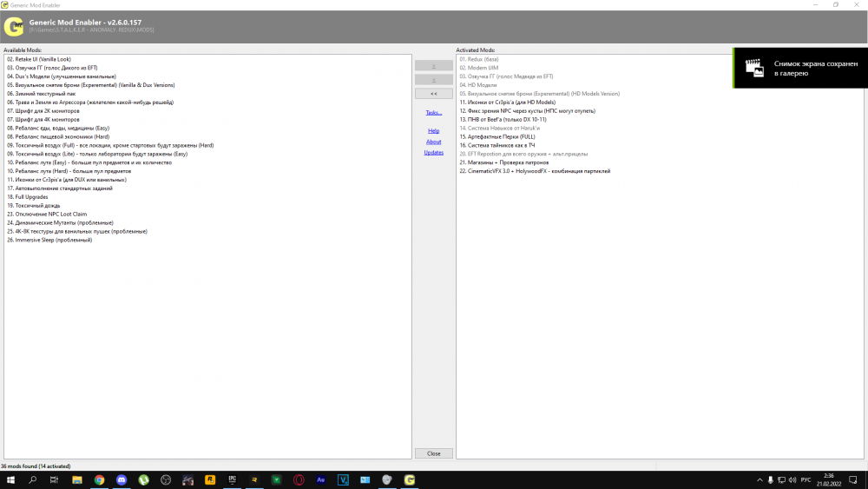Viewport: 868px width, 489px height.
Task: Open uTorrent from the taskbar
Action: 143,479
